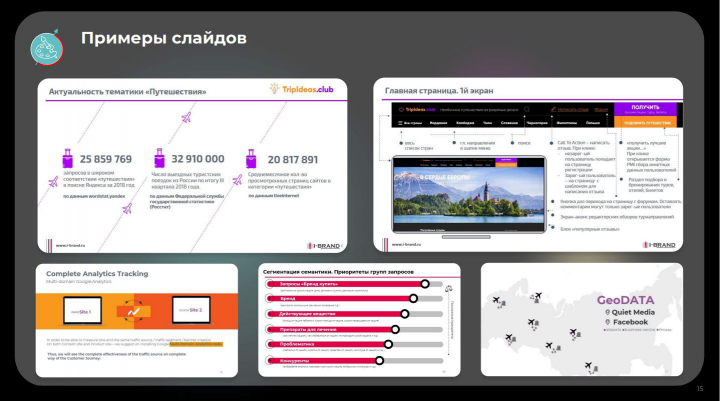This screenshot has width=720, height=401.
Task: Click the suitcase icon beside 32 910 000
Action: tap(159, 158)
